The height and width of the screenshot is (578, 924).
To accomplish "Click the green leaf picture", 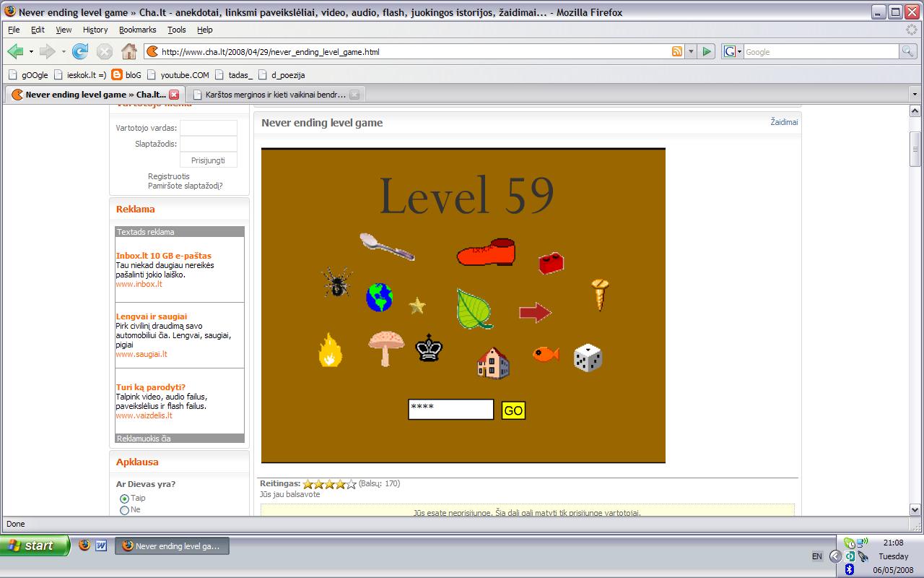I will click(x=474, y=309).
